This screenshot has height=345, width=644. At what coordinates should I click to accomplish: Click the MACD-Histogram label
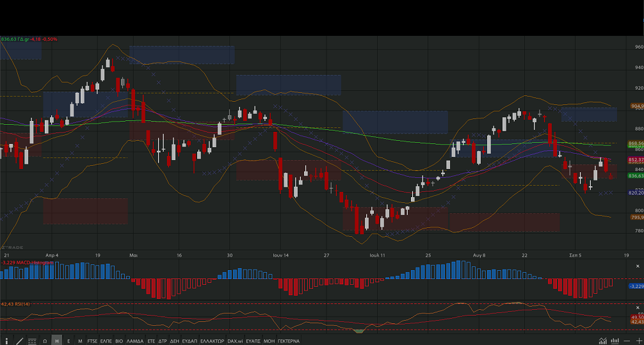click(x=35, y=262)
